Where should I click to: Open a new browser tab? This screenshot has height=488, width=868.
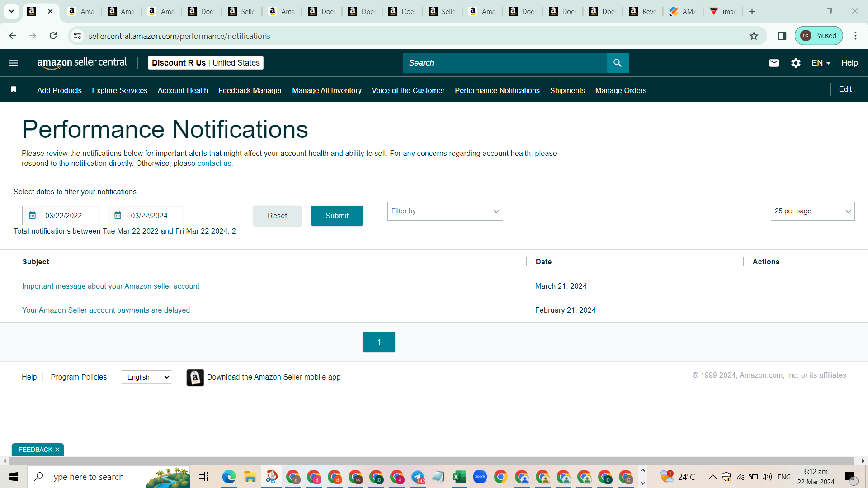752,11
